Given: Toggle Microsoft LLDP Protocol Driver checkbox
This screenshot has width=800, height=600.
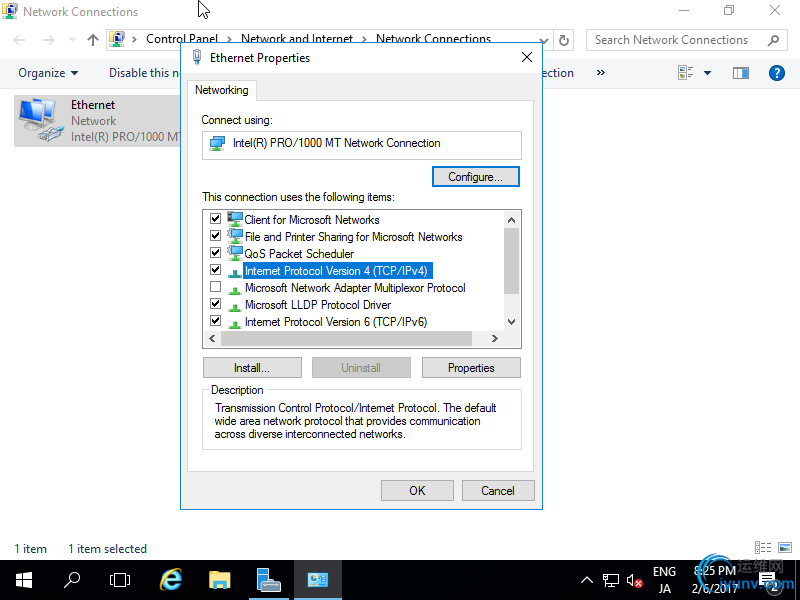Looking at the screenshot, I should point(215,304).
